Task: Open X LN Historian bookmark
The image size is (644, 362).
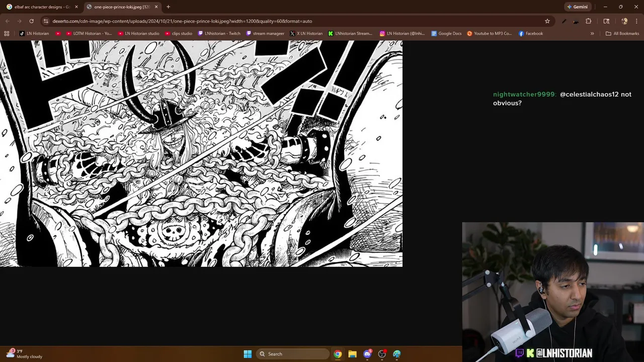Action: pos(306,34)
